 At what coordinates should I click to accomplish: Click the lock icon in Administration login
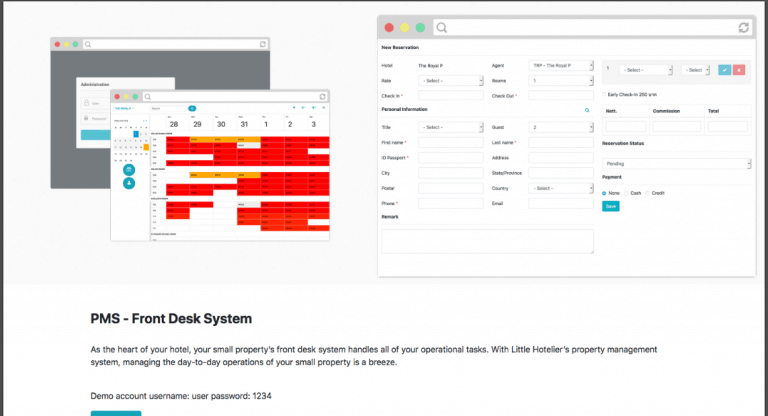pos(86,118)
